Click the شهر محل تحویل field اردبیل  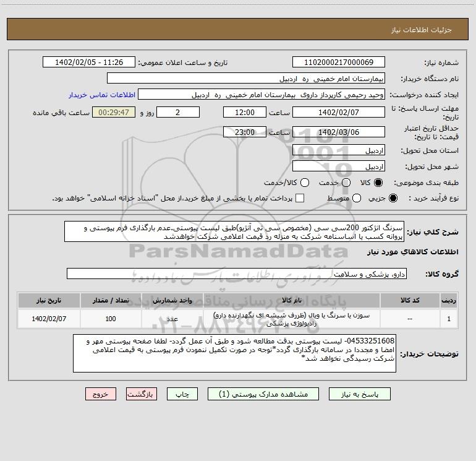click(x=339, y=166)
